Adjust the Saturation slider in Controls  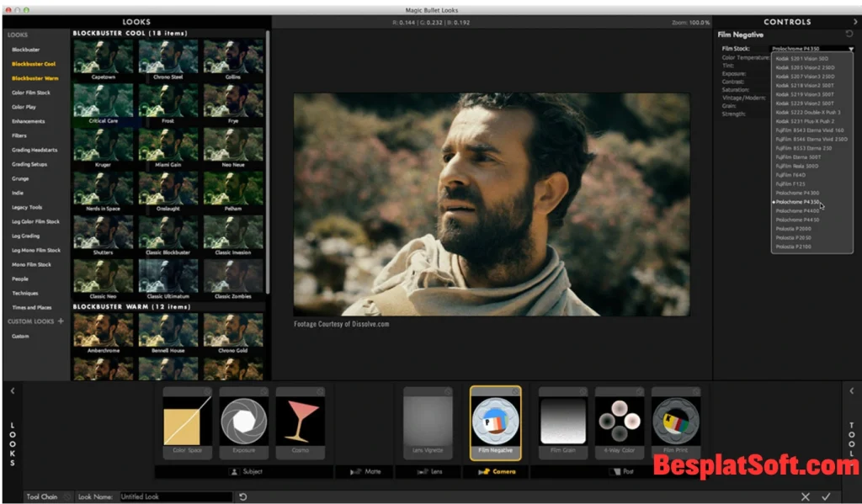click(758, 89)
